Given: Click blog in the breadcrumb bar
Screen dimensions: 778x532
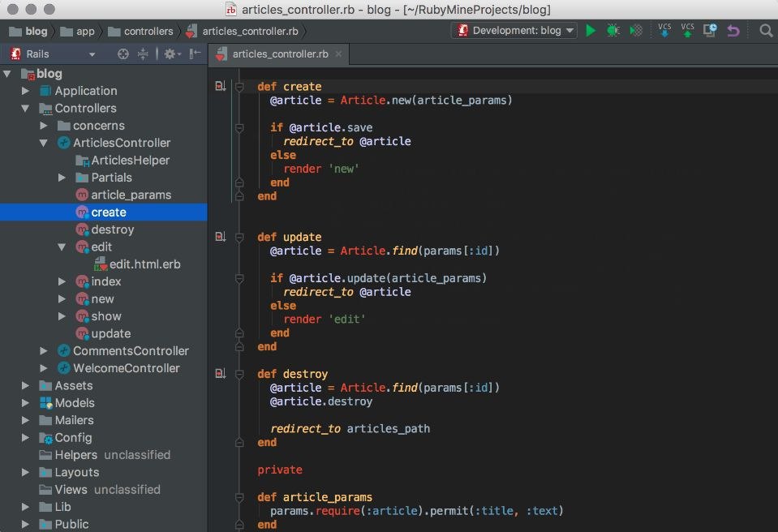Looking at the screenshot, I should [28, 32].
